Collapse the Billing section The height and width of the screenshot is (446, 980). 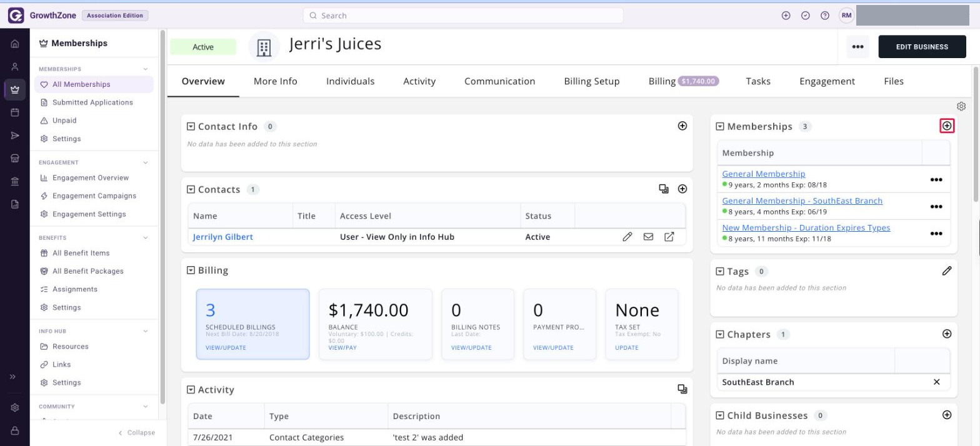[191, 270]
